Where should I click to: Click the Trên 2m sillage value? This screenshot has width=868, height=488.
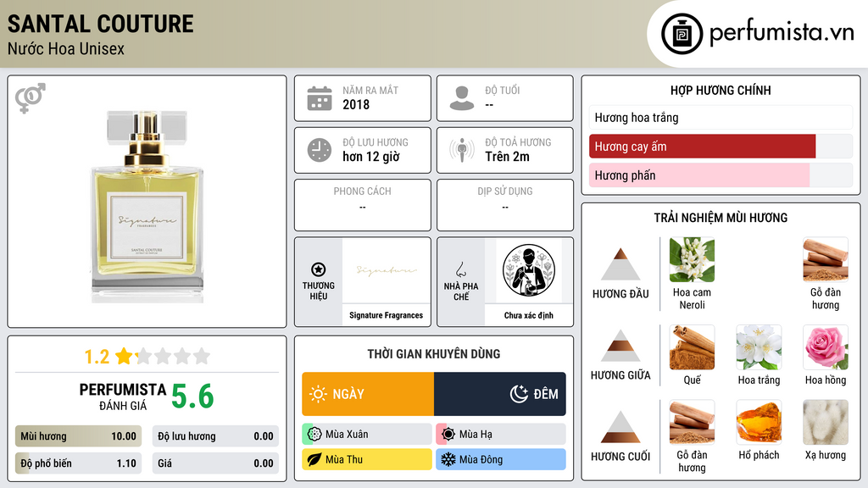(x=507, y=157)
